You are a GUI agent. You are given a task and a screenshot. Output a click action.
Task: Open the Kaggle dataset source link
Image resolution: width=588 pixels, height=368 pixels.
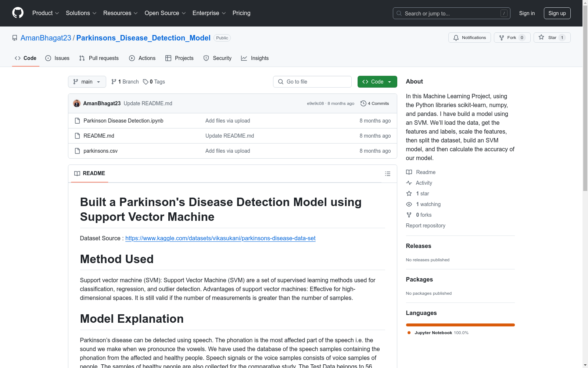tap(220, 238)
